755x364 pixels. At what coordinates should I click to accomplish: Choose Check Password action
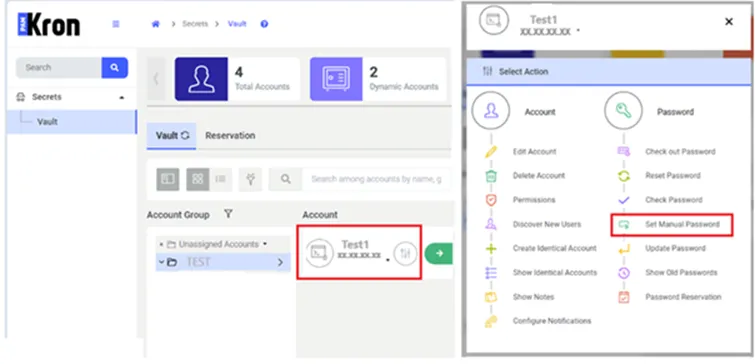click(x=674, y=200)
